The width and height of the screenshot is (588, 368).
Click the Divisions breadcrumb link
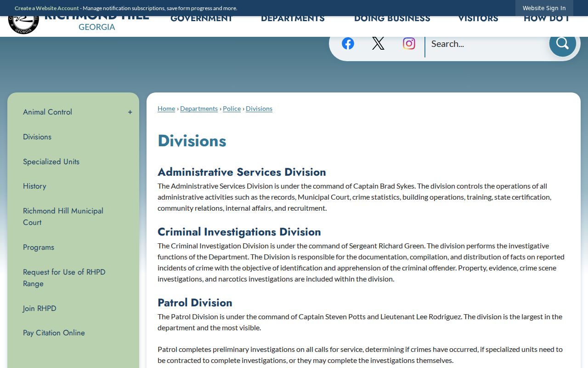coord(259,109)
